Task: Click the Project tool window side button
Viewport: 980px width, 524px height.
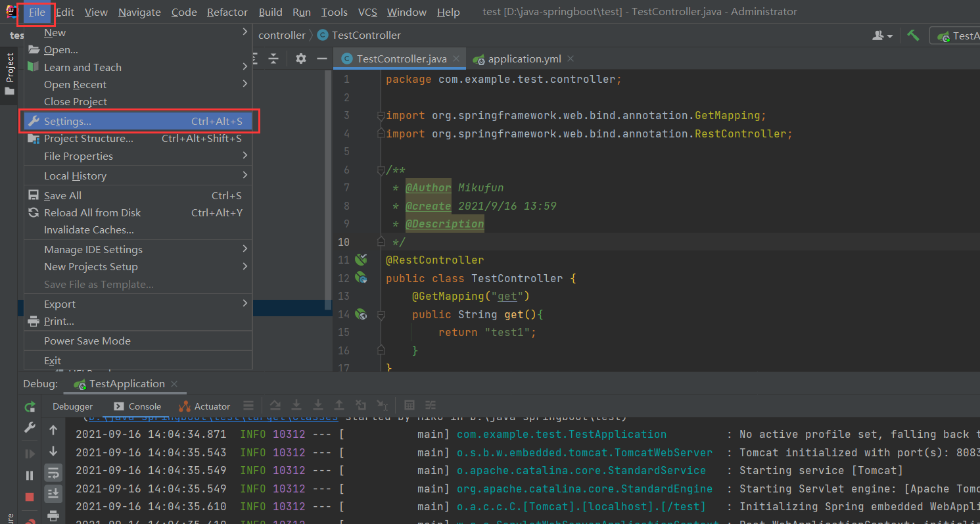Action: click(9, 74)
